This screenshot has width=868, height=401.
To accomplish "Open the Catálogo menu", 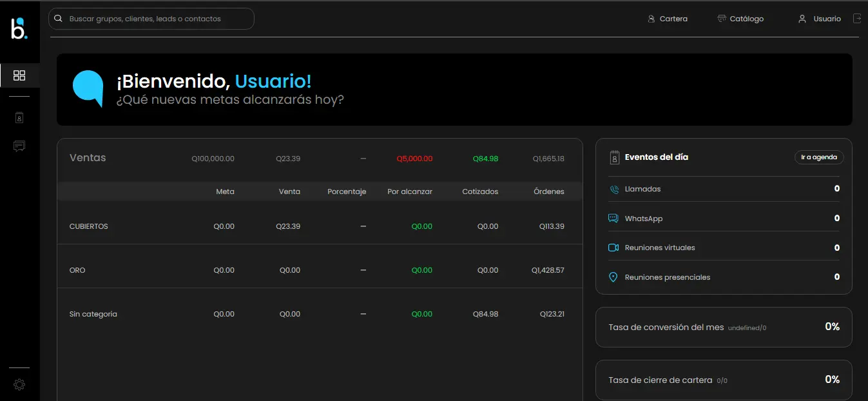I will [740, 19].
